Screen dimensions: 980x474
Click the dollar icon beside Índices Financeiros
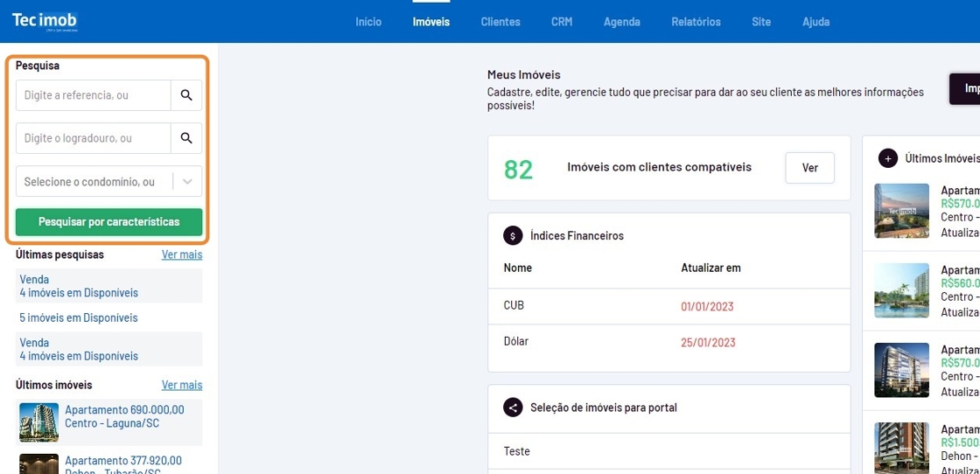pos(513,236)
